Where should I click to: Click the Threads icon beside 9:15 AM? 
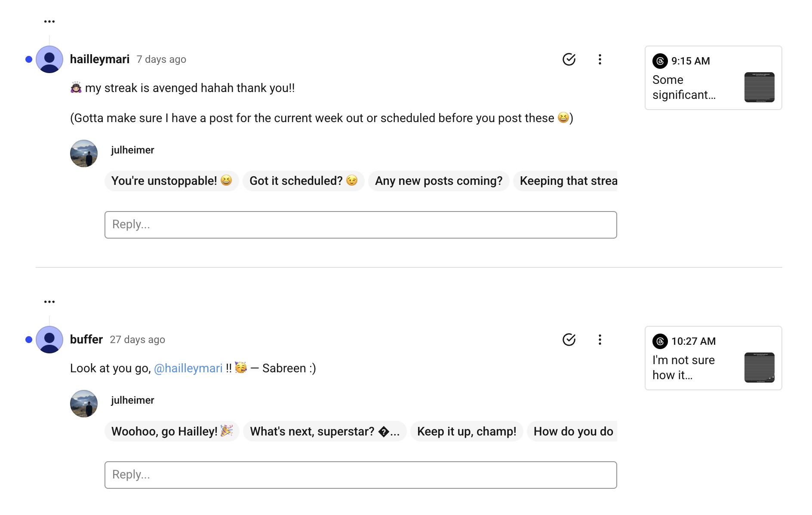660,61
